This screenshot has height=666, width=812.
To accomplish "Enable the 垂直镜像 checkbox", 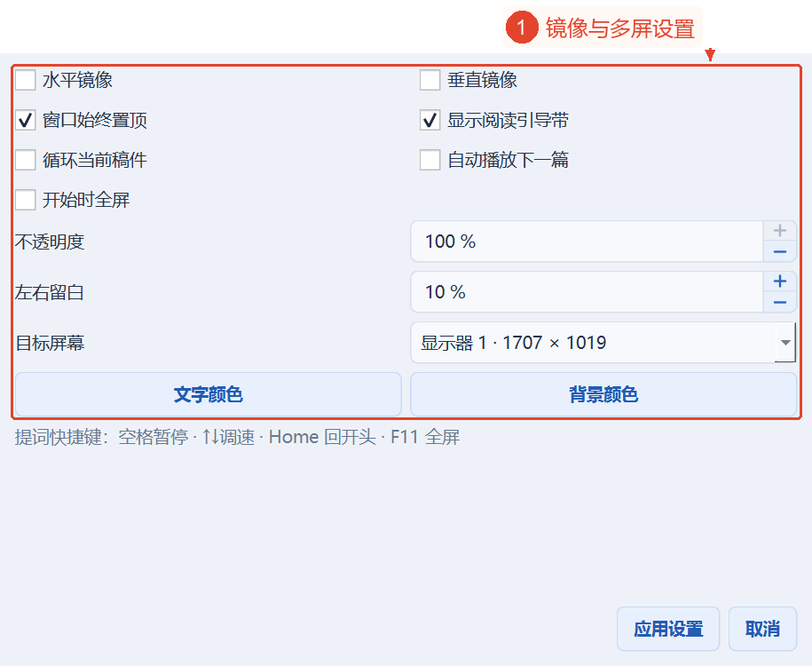I will coord(430,80).
